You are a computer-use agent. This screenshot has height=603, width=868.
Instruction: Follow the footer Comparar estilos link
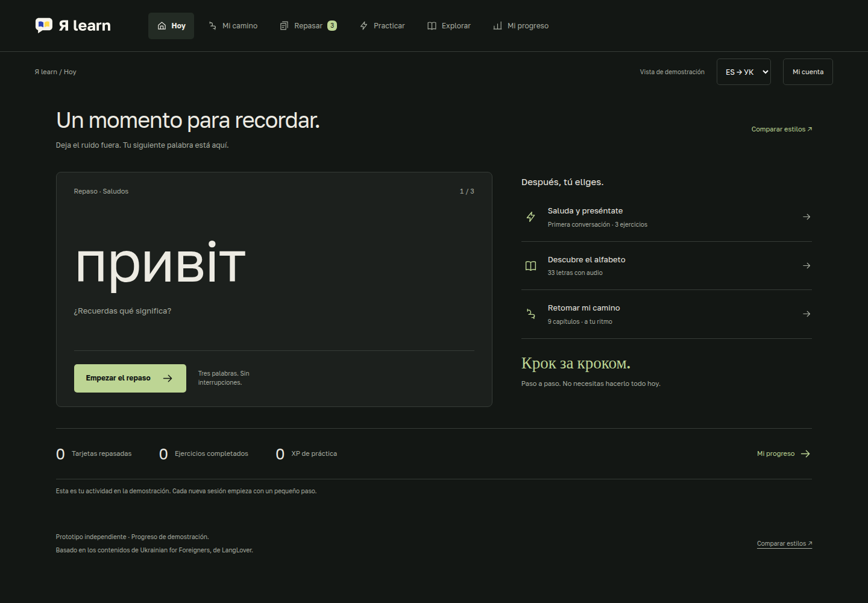tap(785, 543)
